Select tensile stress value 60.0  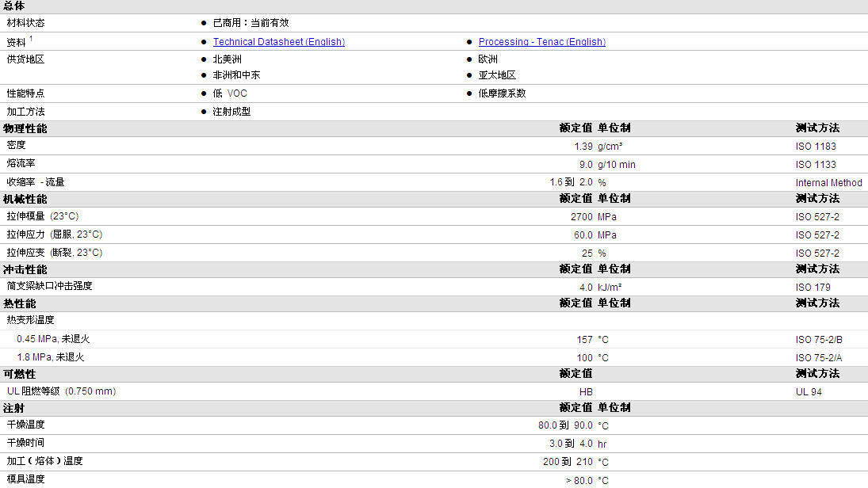tap(583, 235)
